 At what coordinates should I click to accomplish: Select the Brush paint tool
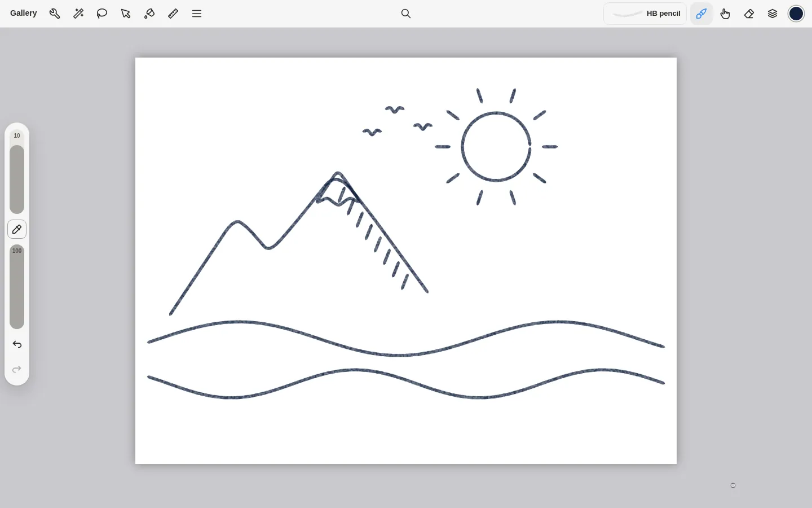[701, 14]
